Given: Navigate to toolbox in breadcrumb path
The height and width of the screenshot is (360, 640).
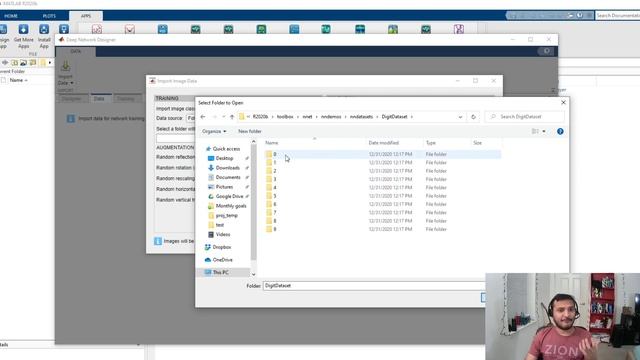Looking at the screenshot, I should coord(285,117).
